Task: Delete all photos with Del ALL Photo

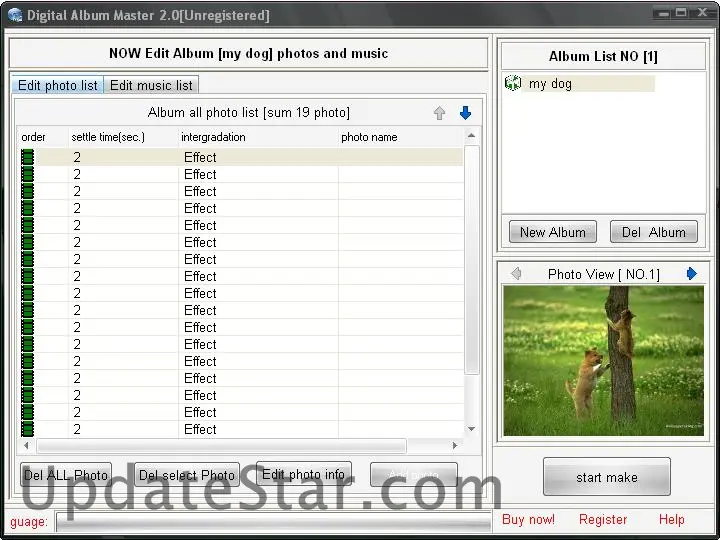Action: (66, 475)
